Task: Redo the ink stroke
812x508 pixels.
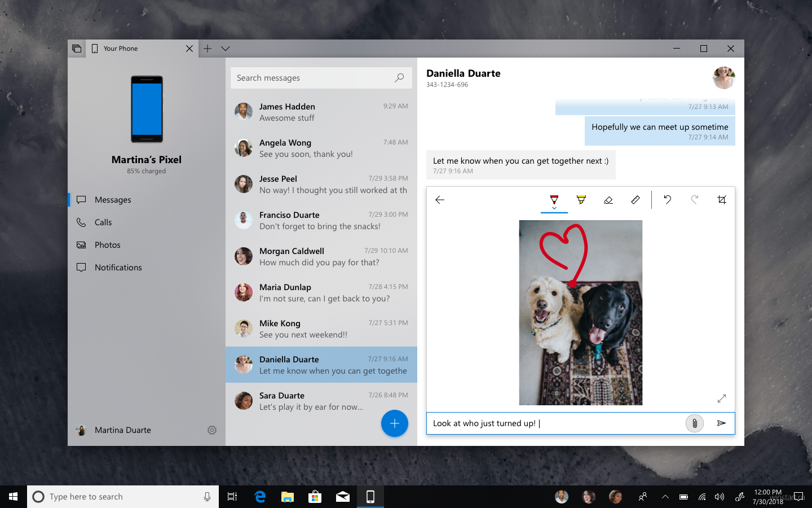Action: tap(695, 199)
